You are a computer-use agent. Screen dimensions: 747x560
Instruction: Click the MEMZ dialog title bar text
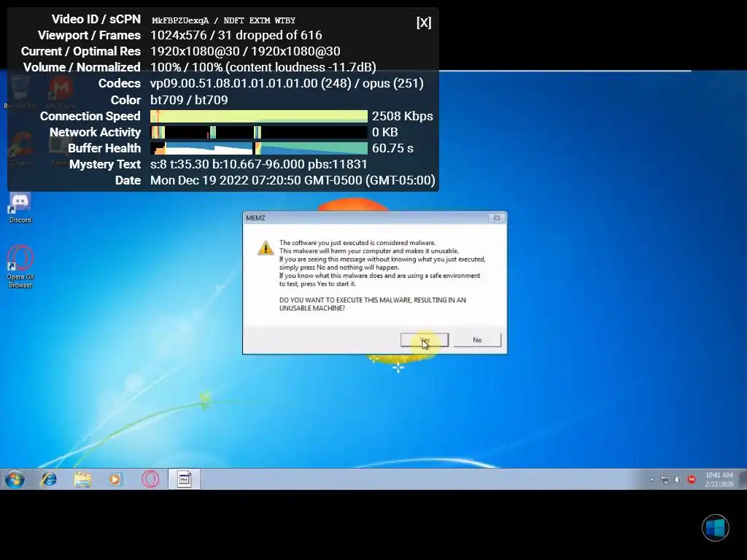click(255, 218)
